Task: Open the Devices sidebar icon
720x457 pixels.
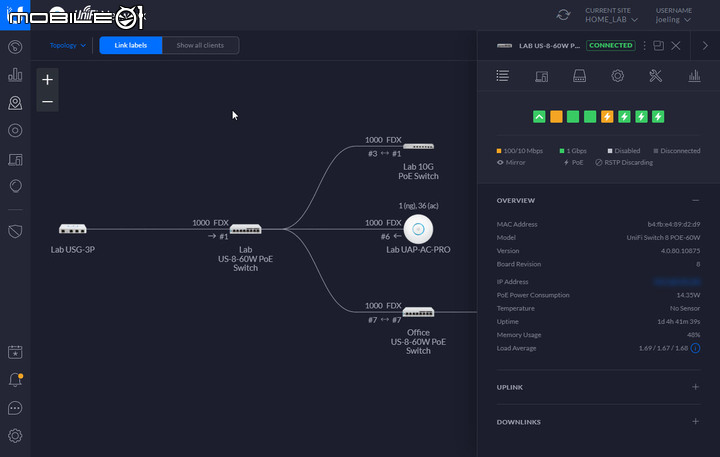Action: [x=15, y=159]
